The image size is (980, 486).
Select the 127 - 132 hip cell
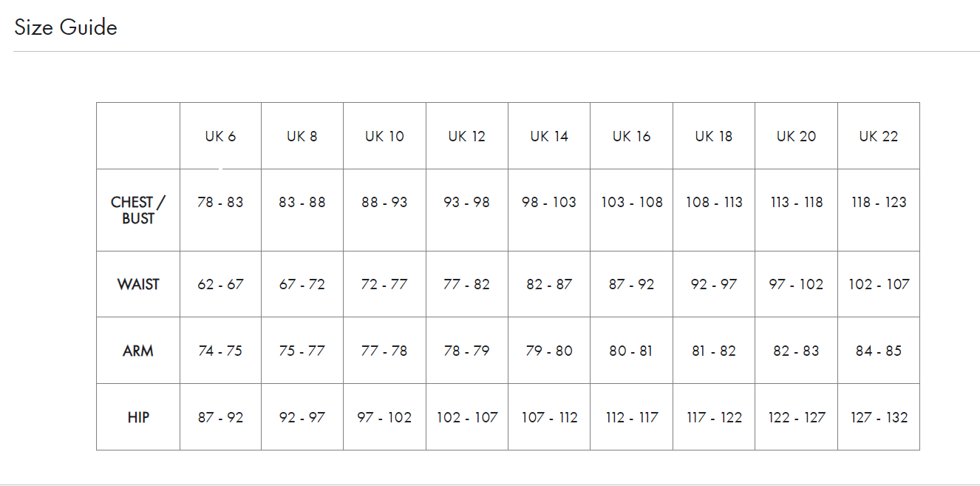point(879,417)
